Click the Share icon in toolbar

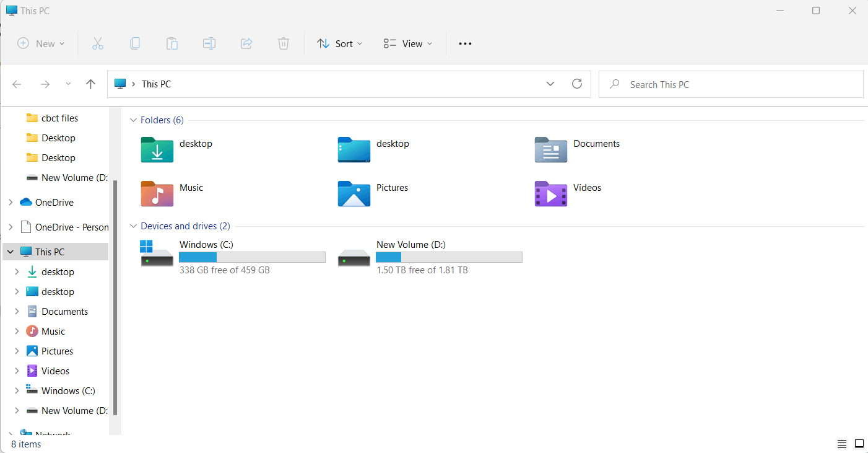[x=246, y=43]
